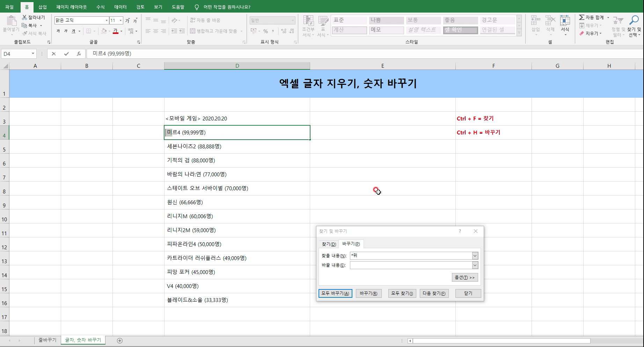Click the text orientation icon
The width and height of the screenshot is (644, 347).
tap(174, 20)
